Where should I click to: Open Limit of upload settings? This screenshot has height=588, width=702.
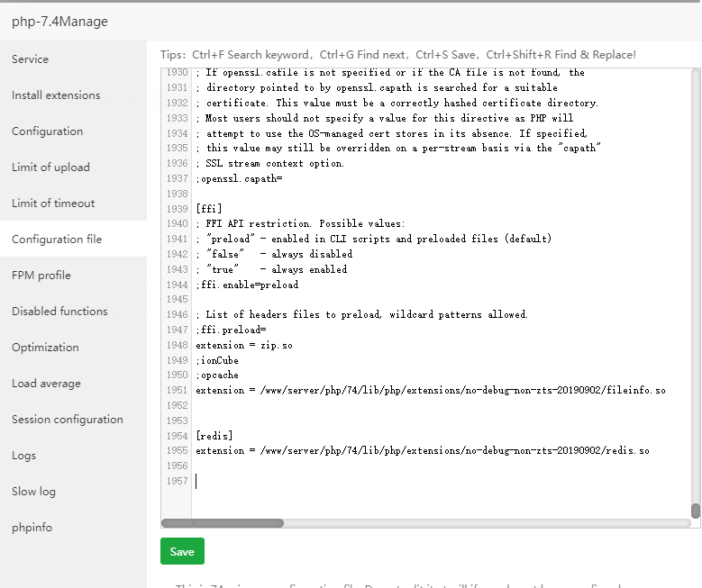point(50,167)
